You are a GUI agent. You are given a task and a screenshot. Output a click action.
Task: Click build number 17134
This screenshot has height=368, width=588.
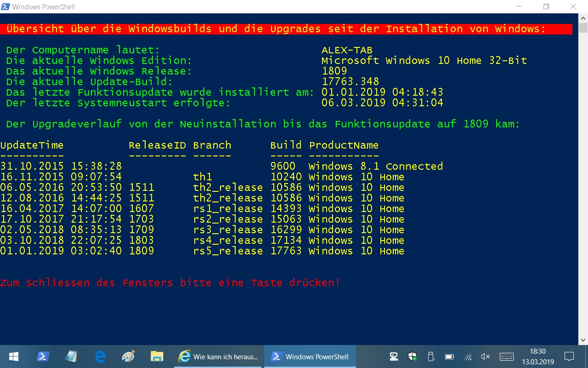pyautogui.click(x=286, y=241)
